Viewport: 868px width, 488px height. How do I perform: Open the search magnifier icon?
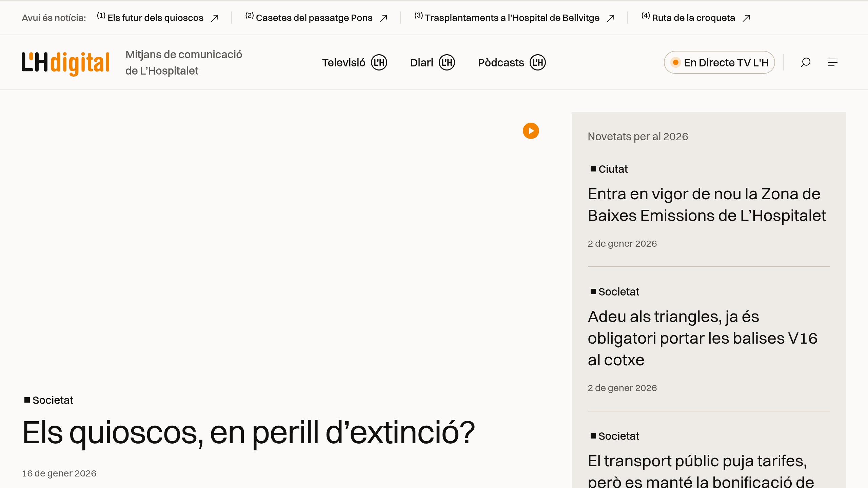(x=806, y=62)
